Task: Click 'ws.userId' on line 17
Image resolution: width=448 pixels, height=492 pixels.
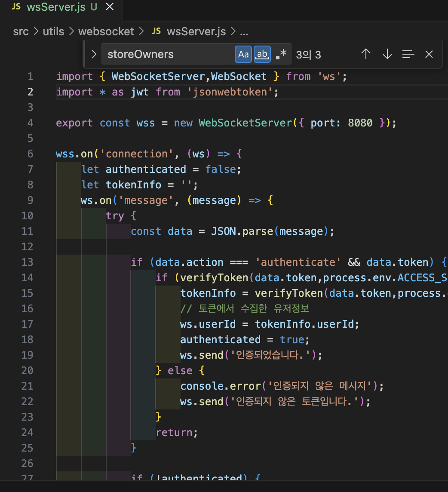Action: coord(208,324)
